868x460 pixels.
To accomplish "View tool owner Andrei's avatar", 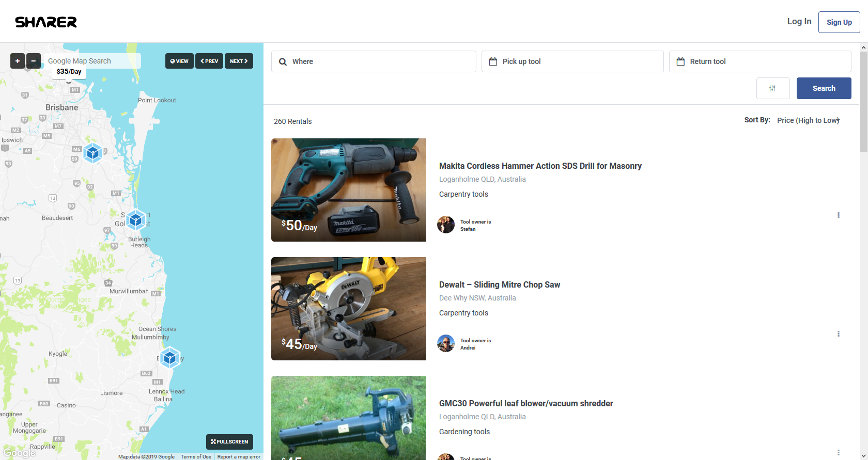I will pyautogui.click(x=446, y=344).
